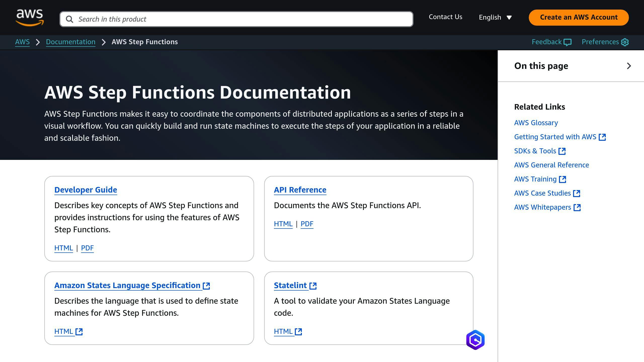Open the Statelint title link
644x362 pixels.
click(x=295, y=285)
